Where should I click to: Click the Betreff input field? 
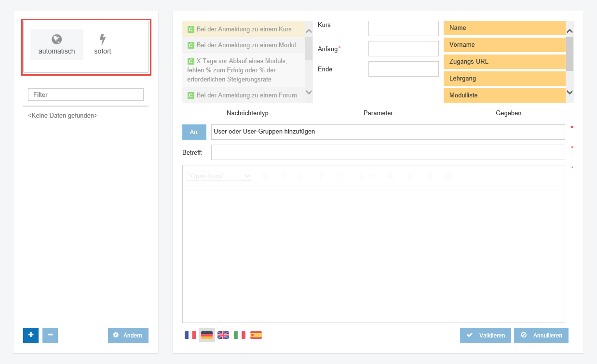388,152
